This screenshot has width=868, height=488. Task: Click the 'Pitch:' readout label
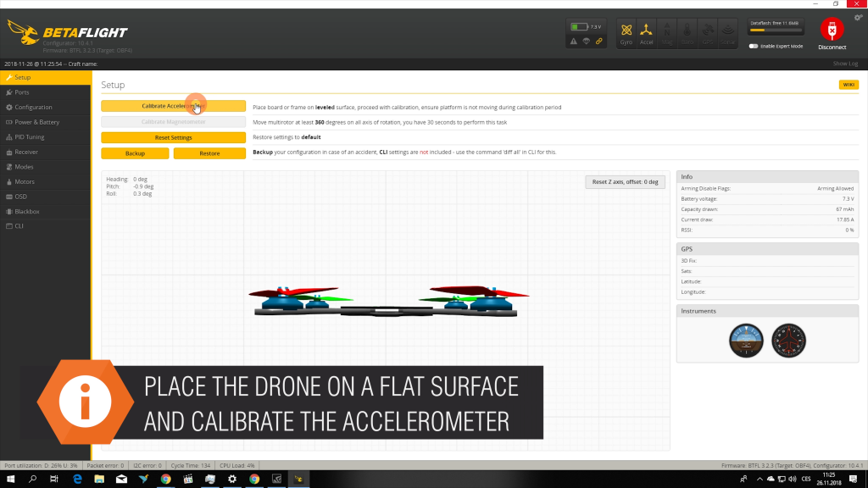(113, 186)
